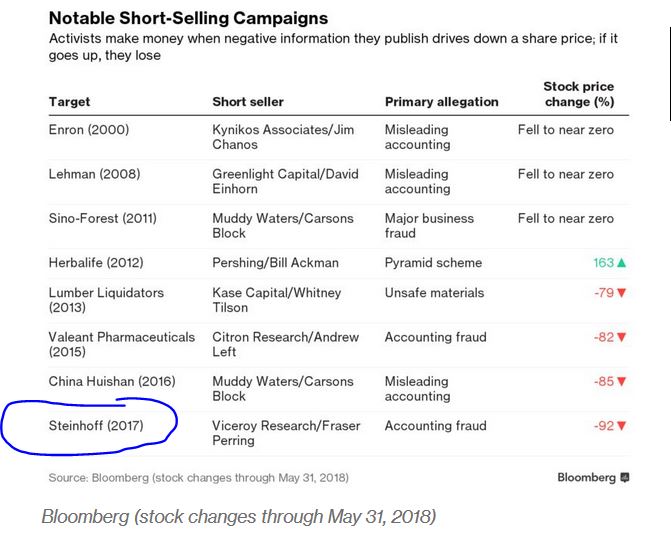671x553 pixels.
Task: Click the Primary allegation column header
Action: pyautogui.click(x=441, y=102)
